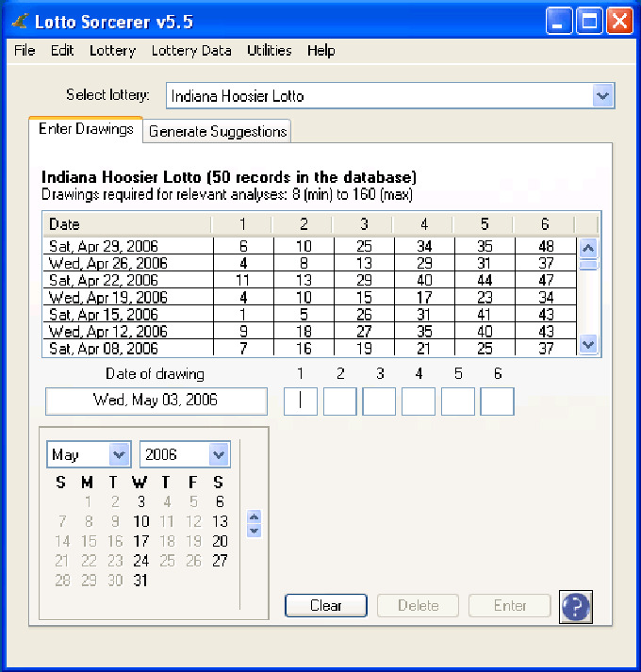This screenshot has width=641, height=672.
Task: Open the blue question-mark help icon
Action: 575,606
